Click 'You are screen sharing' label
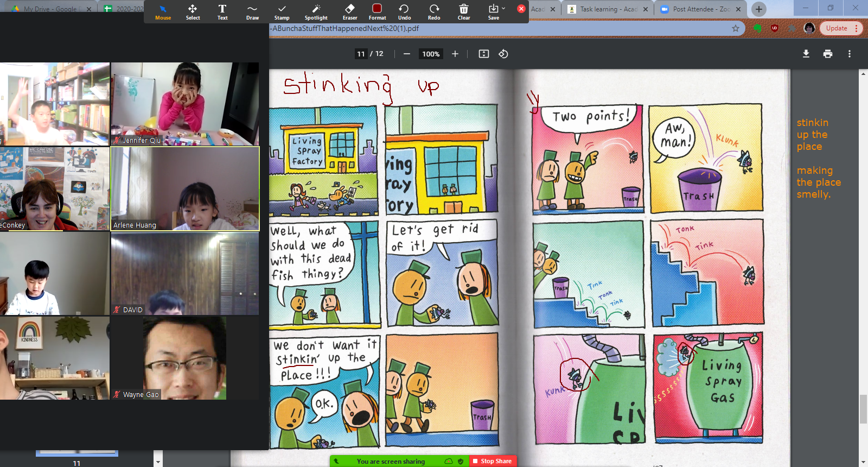Image resolution: width=868 pixels, height=467 pixels. (391, 461)
